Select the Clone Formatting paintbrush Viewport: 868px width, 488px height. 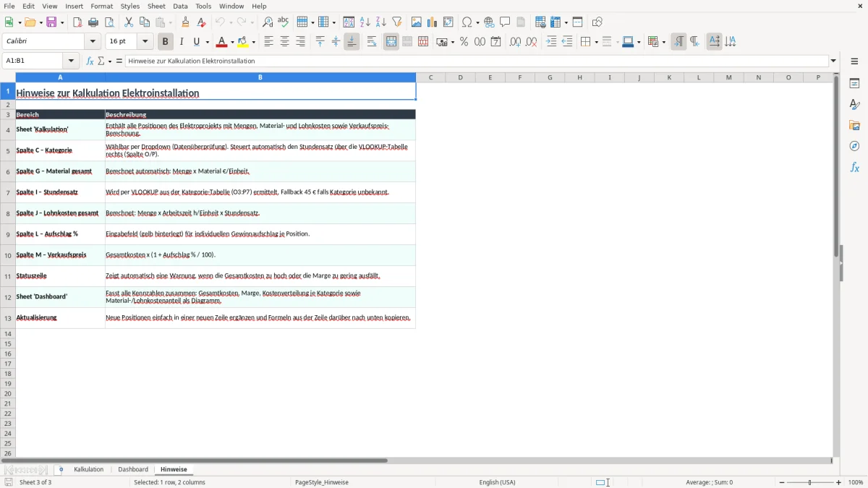pyautogui.click(x=185, y=22)
